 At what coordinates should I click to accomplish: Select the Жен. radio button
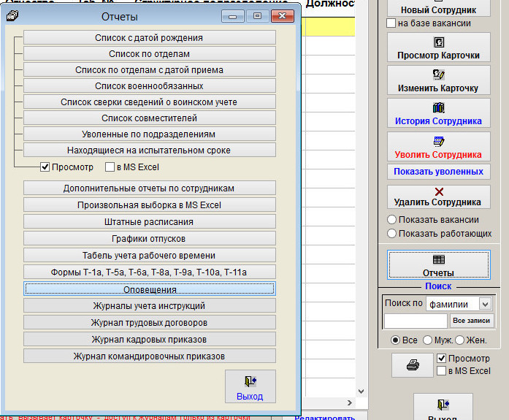click(459, 340)
